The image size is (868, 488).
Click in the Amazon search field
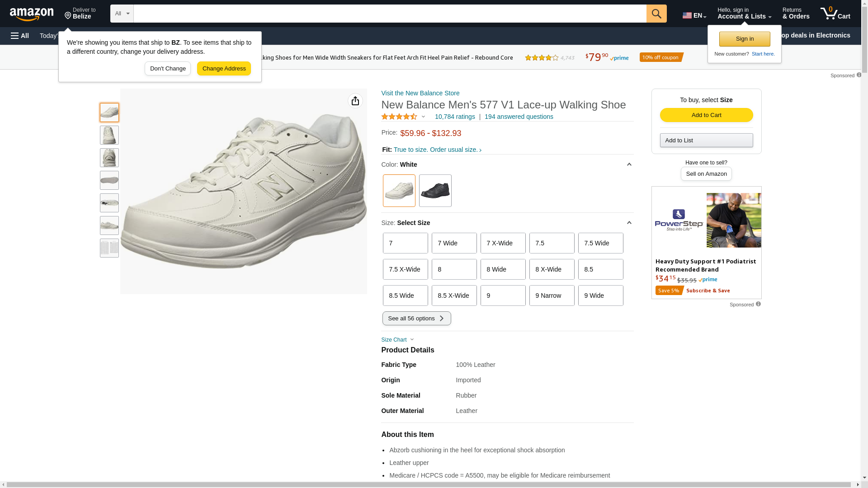389,14
